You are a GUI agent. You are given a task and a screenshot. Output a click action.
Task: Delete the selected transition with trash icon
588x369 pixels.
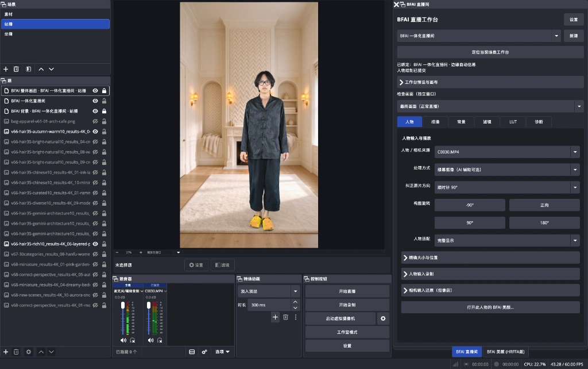[x=286, y=317]
